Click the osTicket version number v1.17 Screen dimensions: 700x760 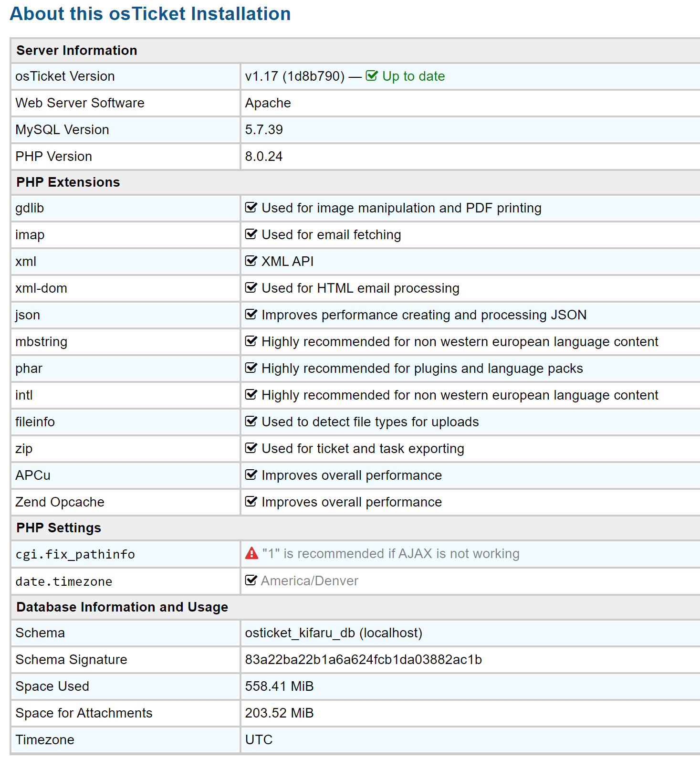[x=261, y=76]
